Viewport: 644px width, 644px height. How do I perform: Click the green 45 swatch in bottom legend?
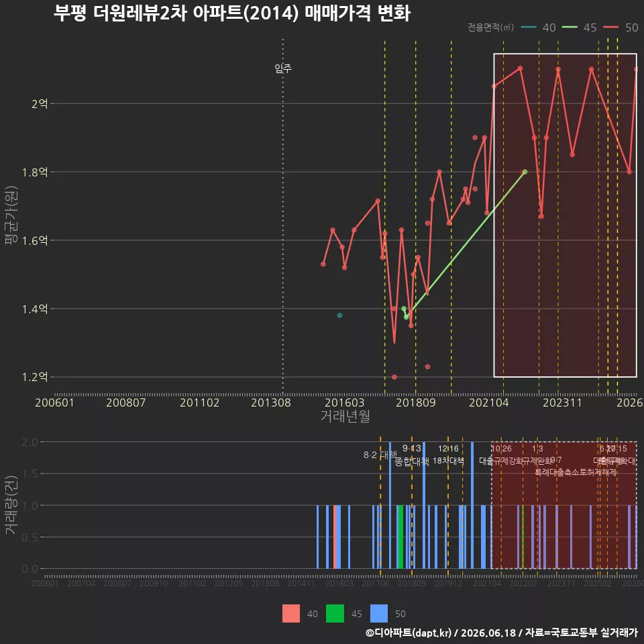[335, 614]
